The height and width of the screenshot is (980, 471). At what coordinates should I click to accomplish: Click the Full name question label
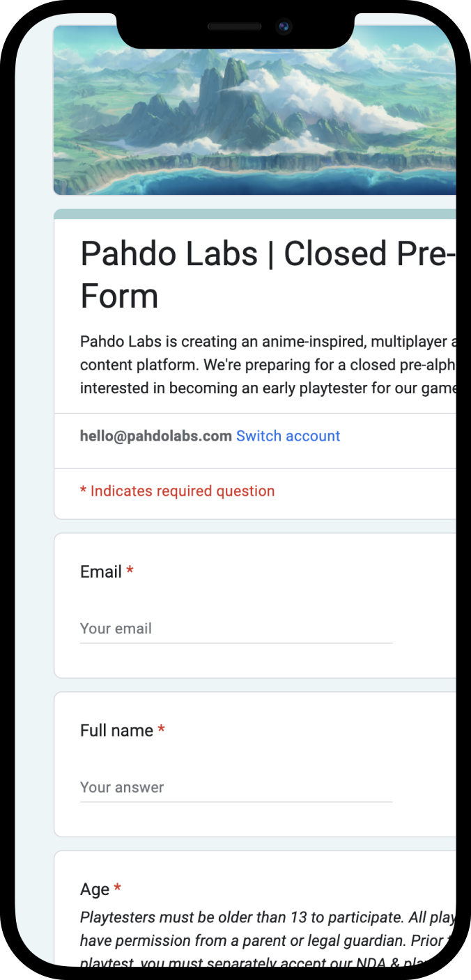[116, 731]
